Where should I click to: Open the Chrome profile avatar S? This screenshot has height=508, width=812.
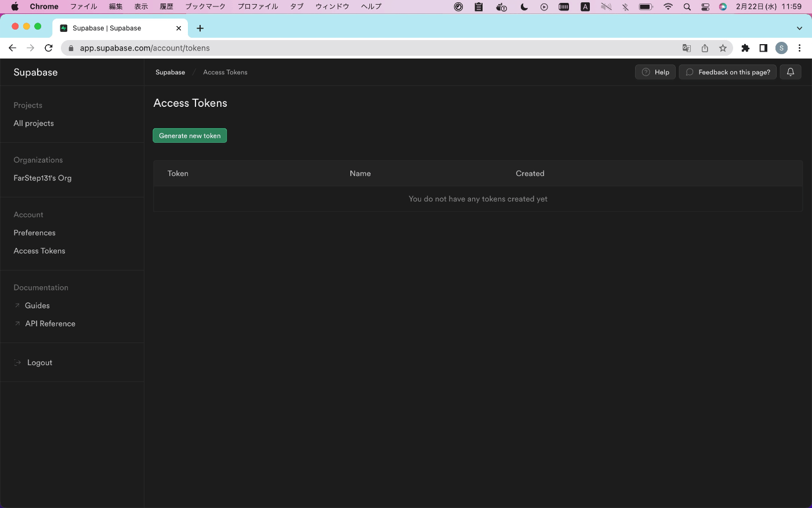781,48
